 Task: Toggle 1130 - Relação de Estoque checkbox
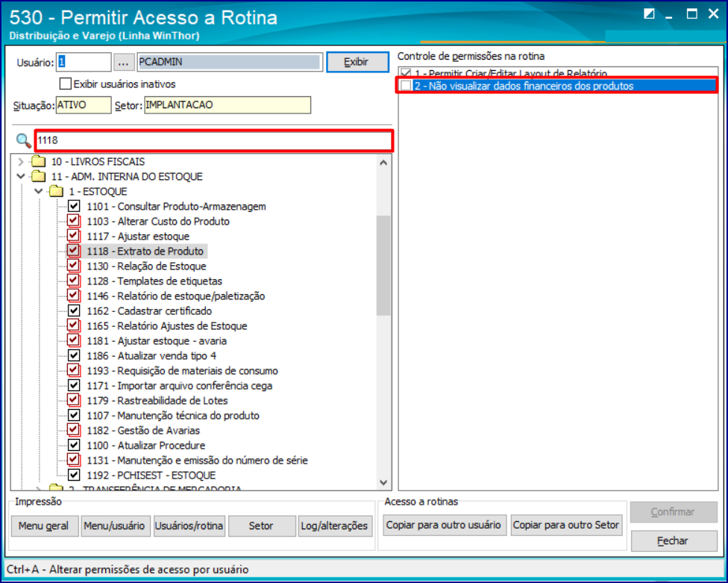(74, 266)
